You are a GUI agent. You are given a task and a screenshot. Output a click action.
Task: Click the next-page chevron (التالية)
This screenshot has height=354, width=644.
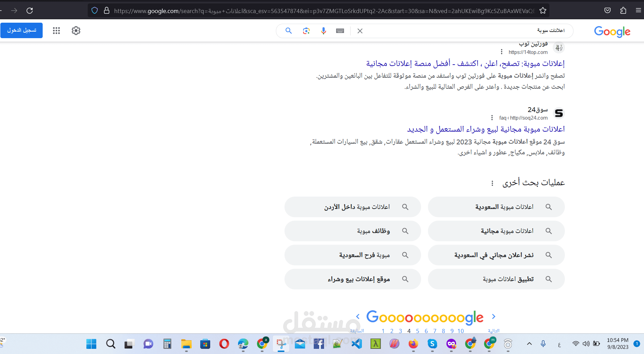pyautogui.click(x=494, y=317)
